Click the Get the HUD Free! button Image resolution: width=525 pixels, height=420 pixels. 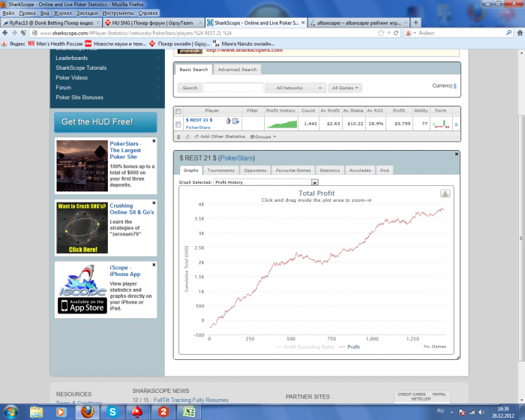(106, 122)
